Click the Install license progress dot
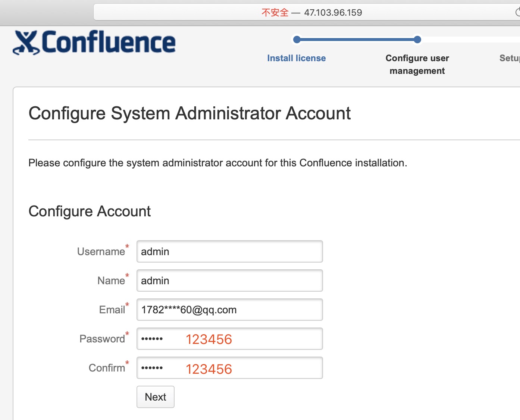 pyautogui.click(x=297, y=40)
